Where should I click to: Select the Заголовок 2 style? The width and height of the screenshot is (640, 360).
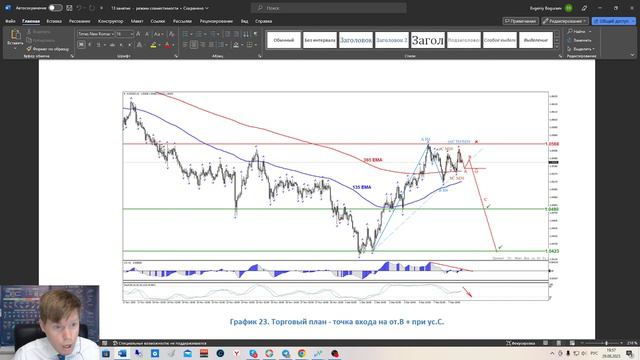coord(392,40)
